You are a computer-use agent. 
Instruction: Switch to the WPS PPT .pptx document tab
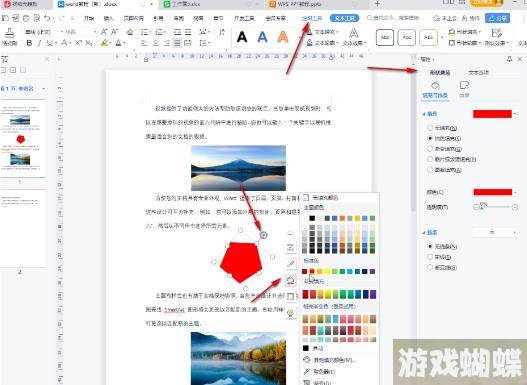pos(296,4)
